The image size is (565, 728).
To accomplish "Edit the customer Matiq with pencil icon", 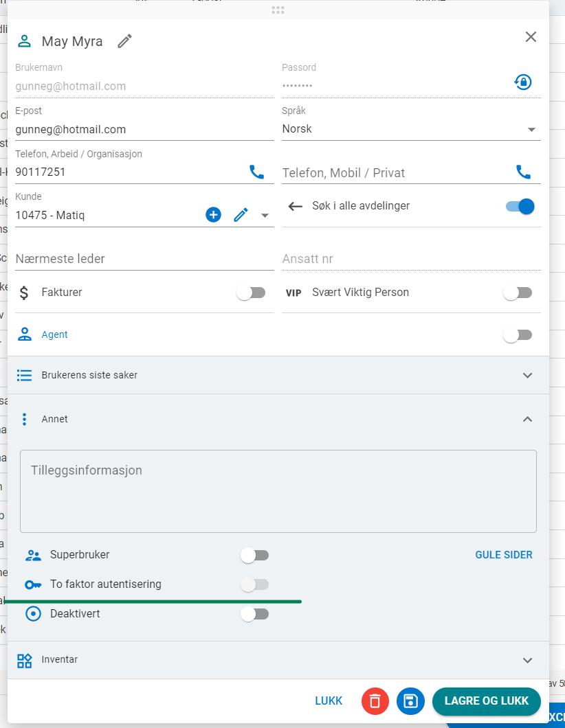I will 240,215.
